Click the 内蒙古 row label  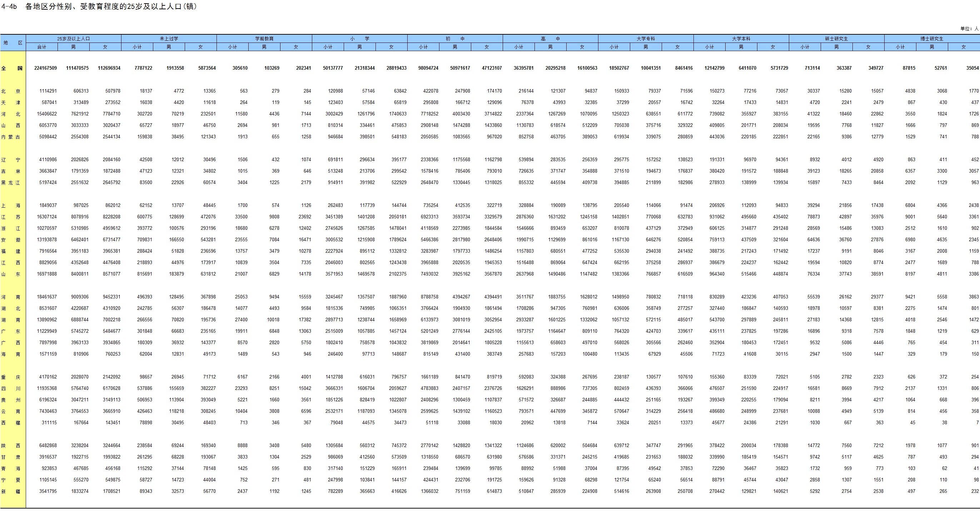11,137
